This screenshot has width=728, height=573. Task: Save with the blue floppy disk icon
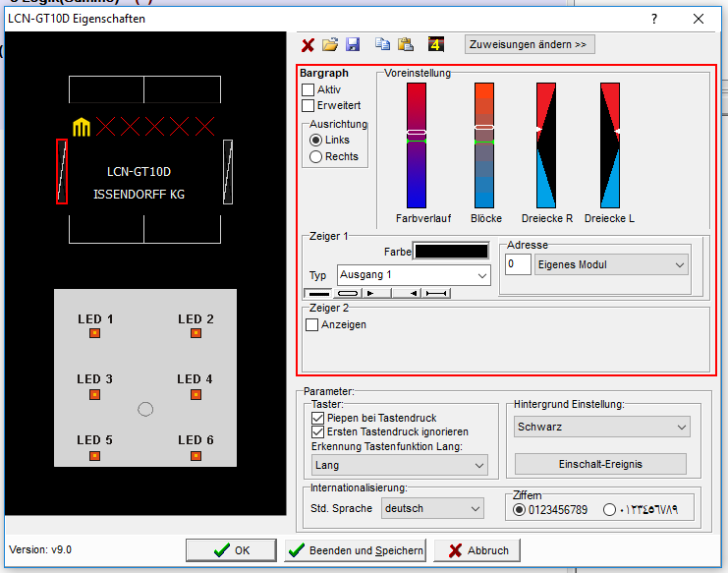(353, 44)
